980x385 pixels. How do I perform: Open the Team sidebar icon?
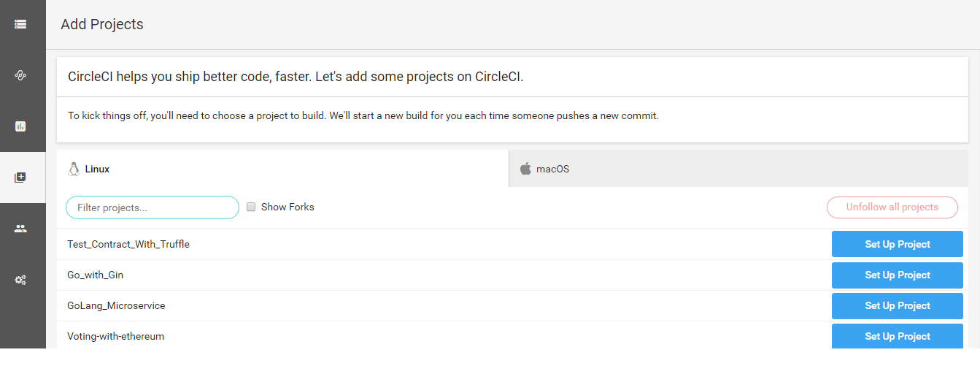[x=20, y=229]
